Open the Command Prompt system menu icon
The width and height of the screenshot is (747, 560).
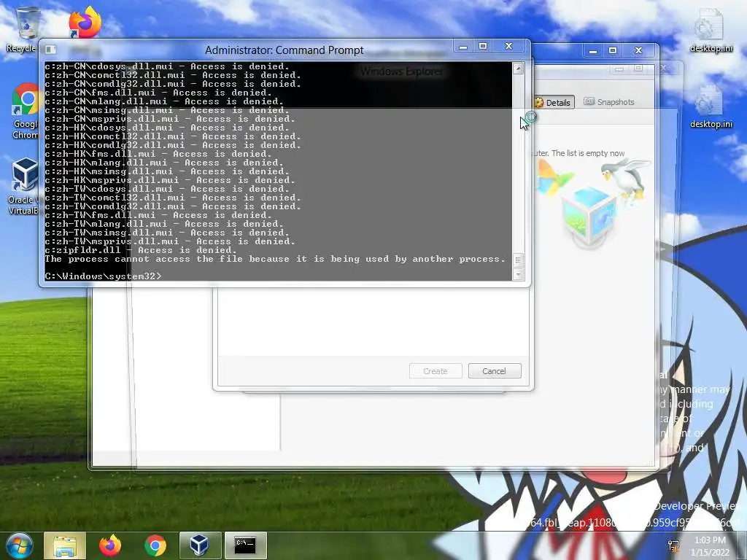50,50
